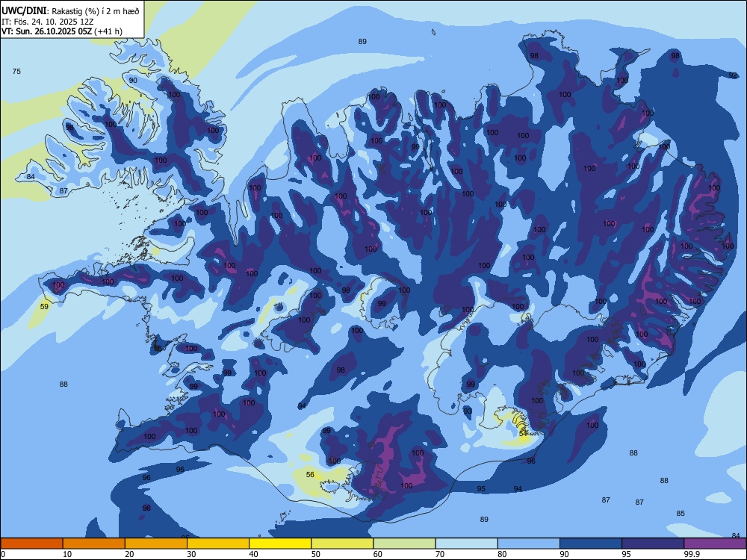Screen dimensions: 747x560
Task: Click the 70 legend scale label
Action: 440,554
